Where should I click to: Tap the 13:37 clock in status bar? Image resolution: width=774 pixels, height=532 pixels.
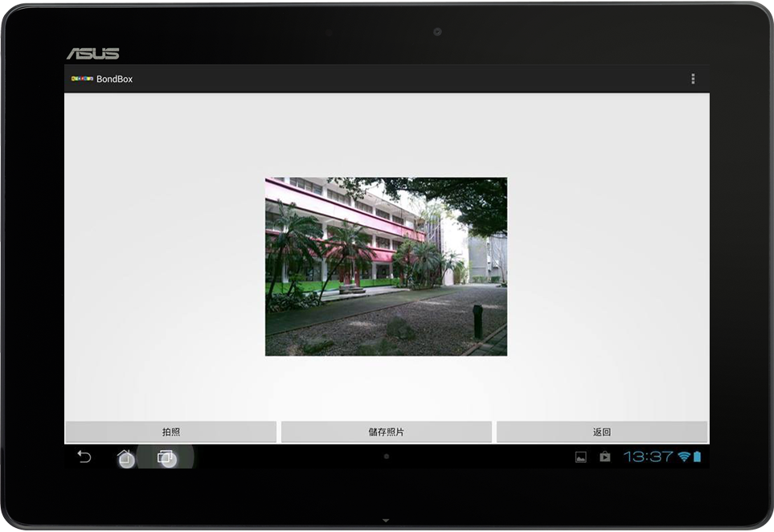(x=648, y=456)
